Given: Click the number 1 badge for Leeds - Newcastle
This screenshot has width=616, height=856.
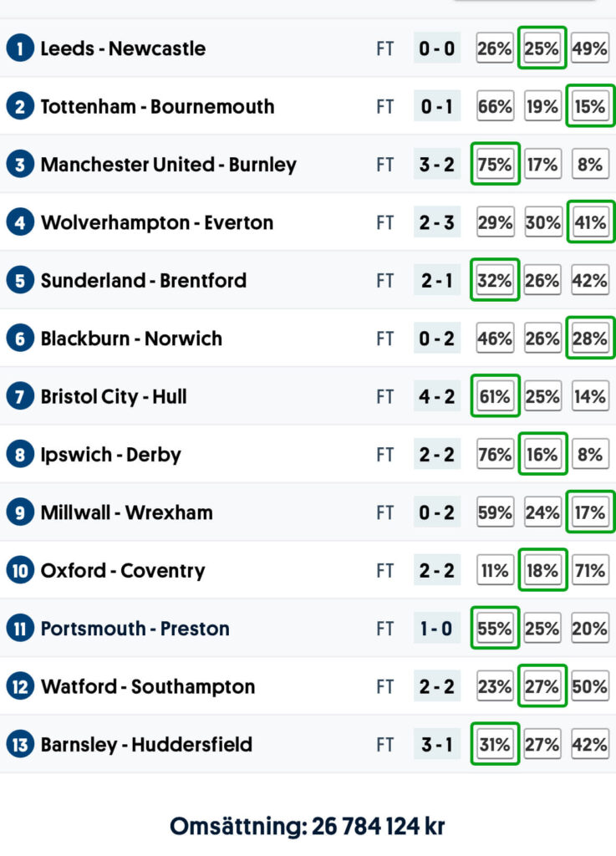Looking at the screenshot, I should point(20,48).
